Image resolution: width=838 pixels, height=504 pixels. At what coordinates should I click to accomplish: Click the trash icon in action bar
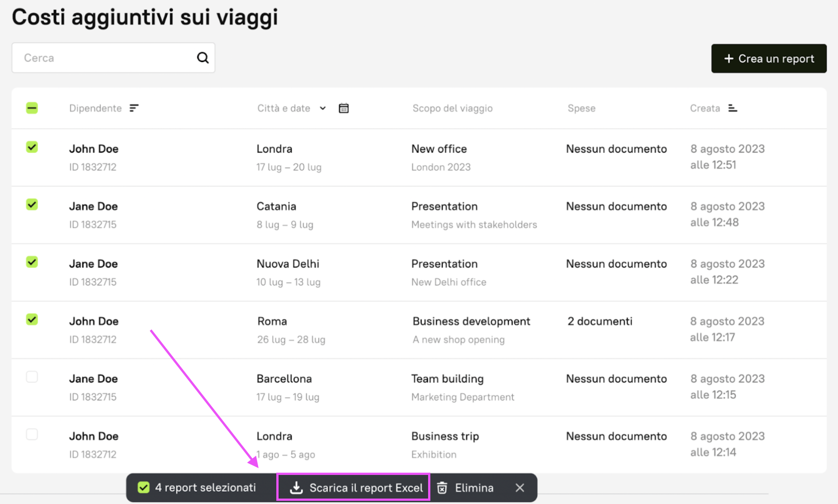click(x=442, y=488)
